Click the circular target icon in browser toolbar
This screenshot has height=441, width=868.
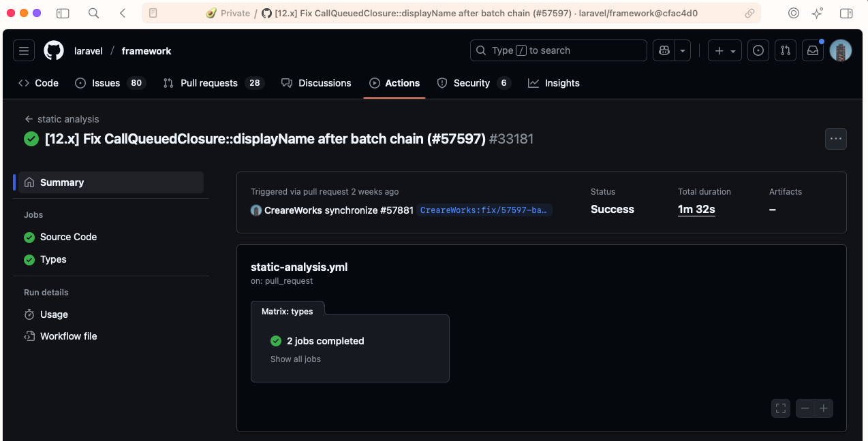[x=794, y=13]
